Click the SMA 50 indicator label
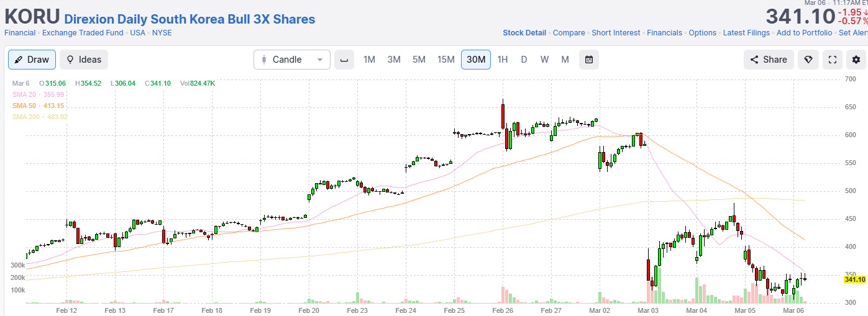This screenshot has height=316, width=868. (x=39, y=106)
